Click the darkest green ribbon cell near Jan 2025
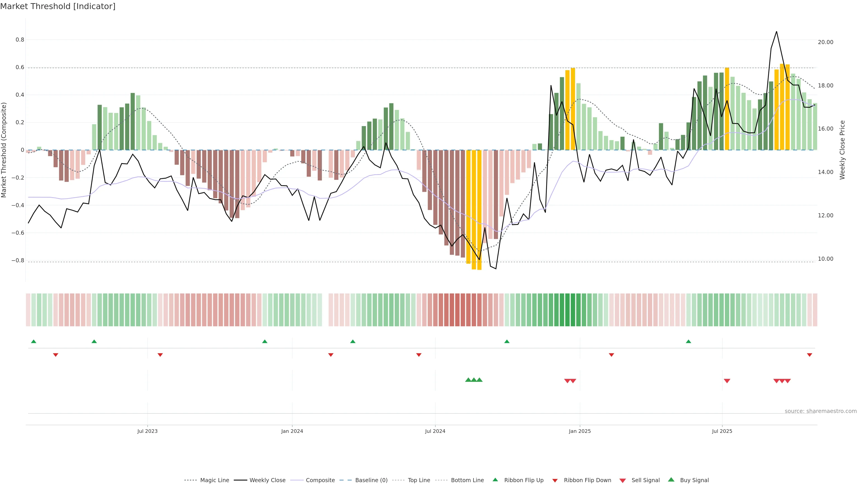The height and width of the screenshot is (488, 868). [x=573, y=310]
